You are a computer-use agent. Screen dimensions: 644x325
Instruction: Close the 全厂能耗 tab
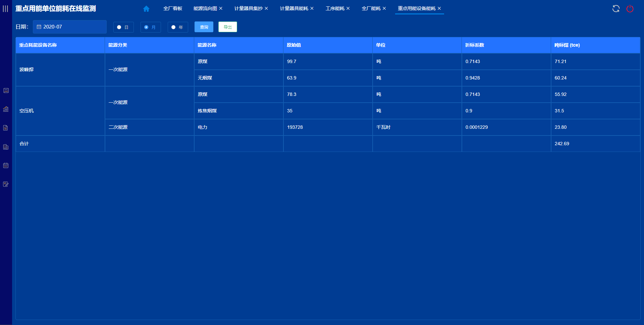coord(384,8)
